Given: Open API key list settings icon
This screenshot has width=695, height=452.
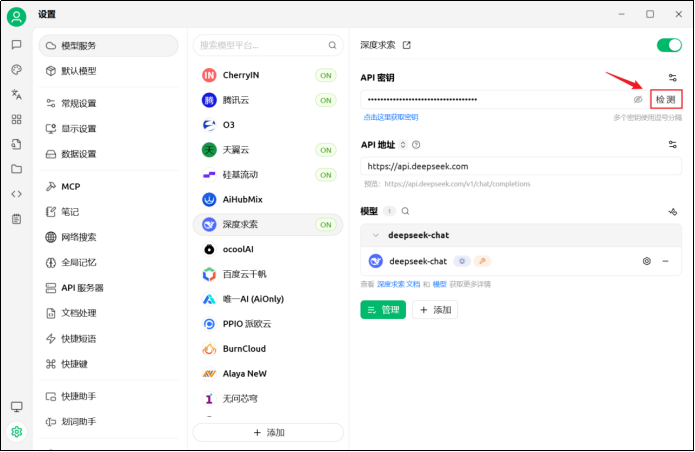Looking at the screenshot, I should (x=672, y=78).
